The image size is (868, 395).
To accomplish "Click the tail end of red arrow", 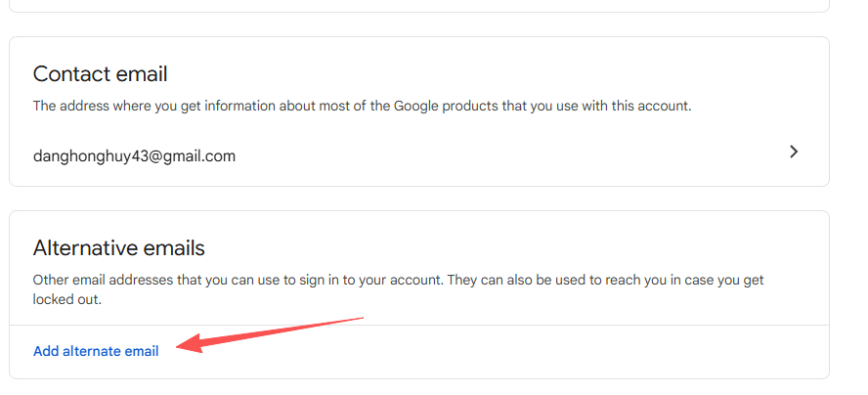I will pyautogui.click(x=362, y=317).
